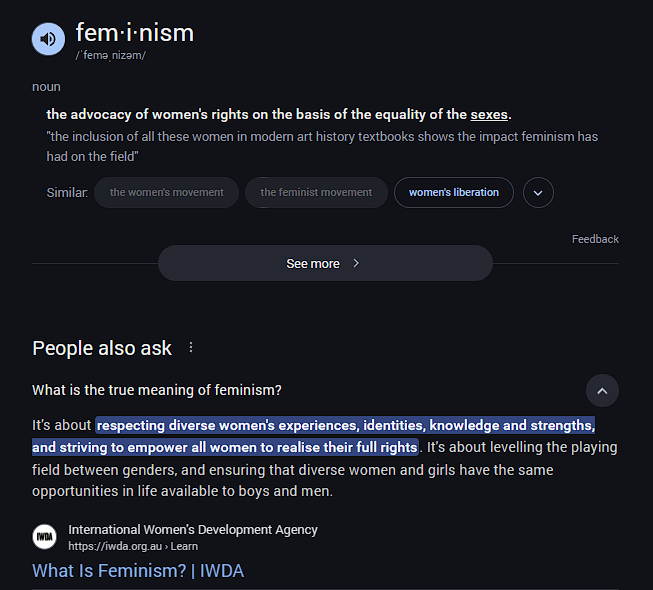The height and width of the screenshot is (590, 653).
Task: Click the phonetic spelling under the headword
Action: pyautogui.click(x=110, y=55)
